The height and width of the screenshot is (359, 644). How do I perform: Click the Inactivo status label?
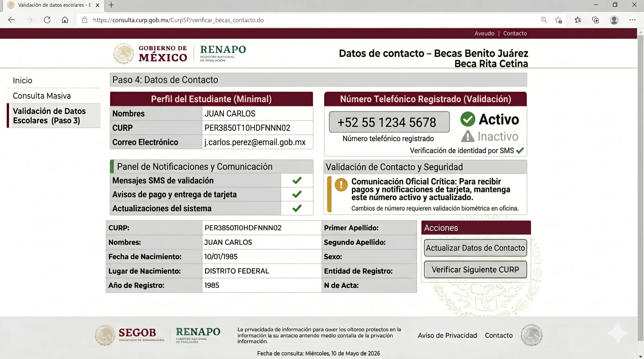[x=498, y=136]
